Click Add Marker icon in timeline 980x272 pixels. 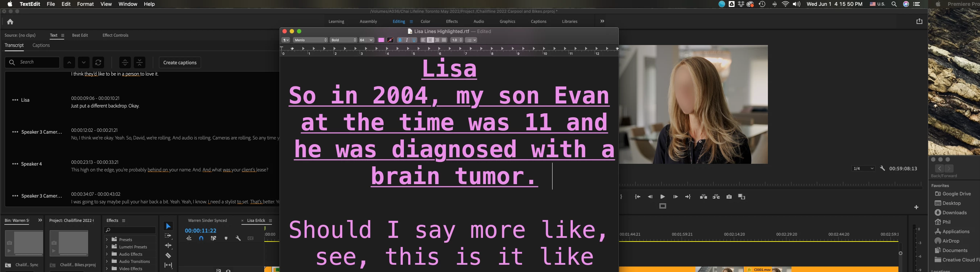click(226, 239)
